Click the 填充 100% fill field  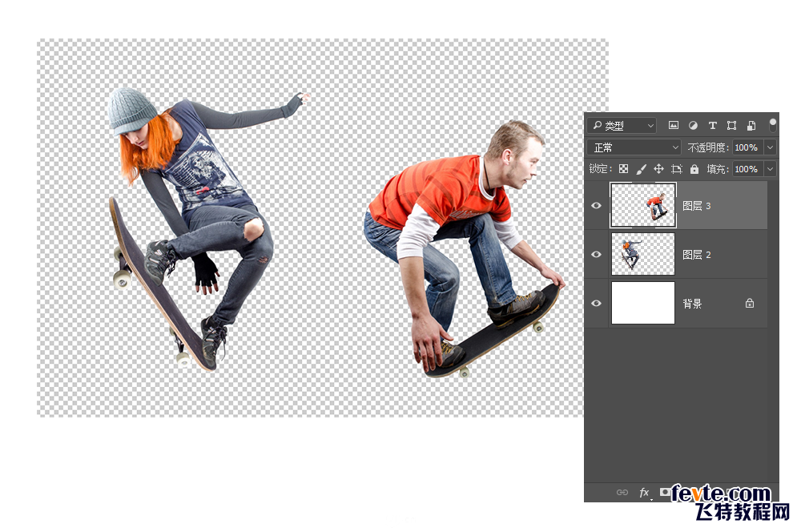click(x=748, y=169)
